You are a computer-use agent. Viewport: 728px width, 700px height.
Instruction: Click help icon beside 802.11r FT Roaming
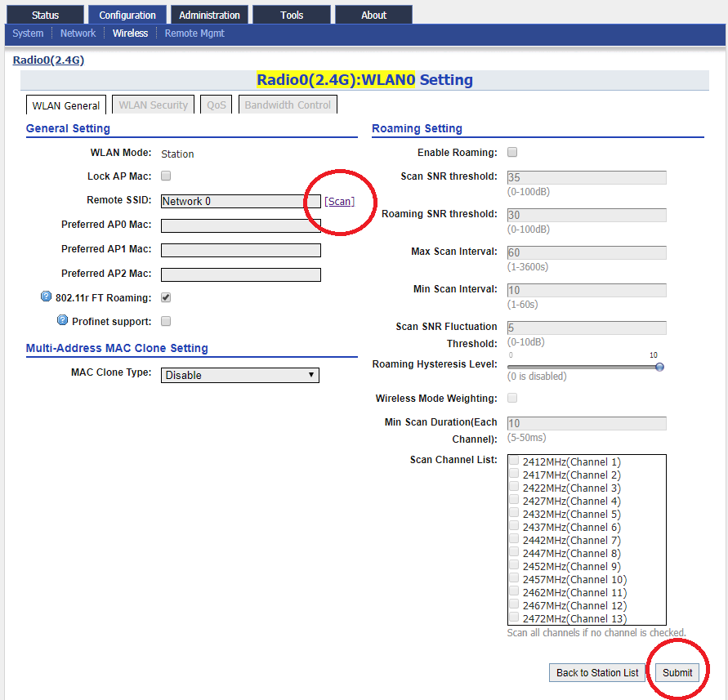click(46, 296)
